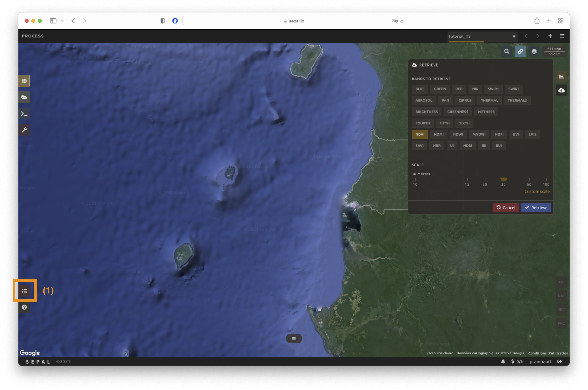Open the browser sidebar dropdown chevron
This screenshot has width=588, height=390.
[62, 21]
